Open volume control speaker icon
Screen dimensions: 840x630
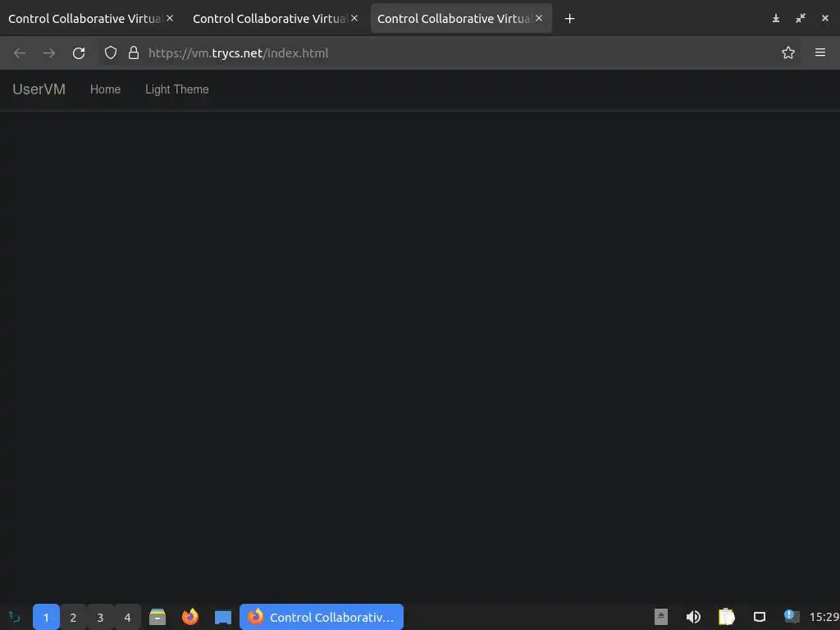(x=693, y=617)
